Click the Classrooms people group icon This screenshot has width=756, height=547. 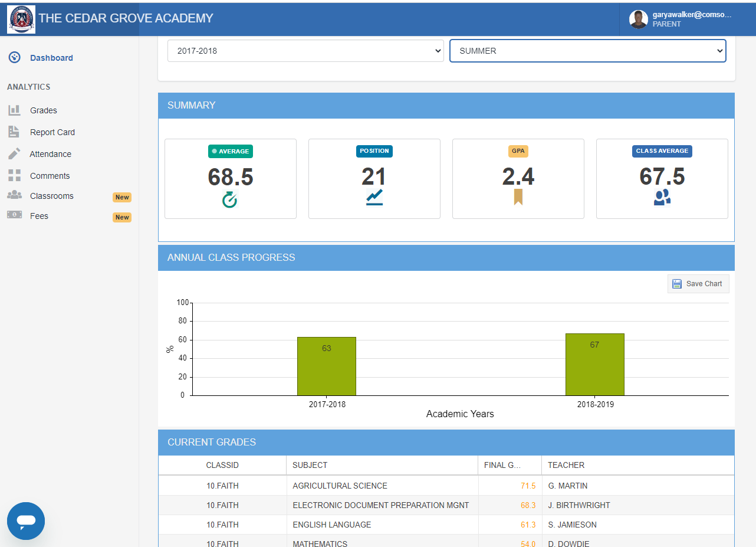pos(14,195)
